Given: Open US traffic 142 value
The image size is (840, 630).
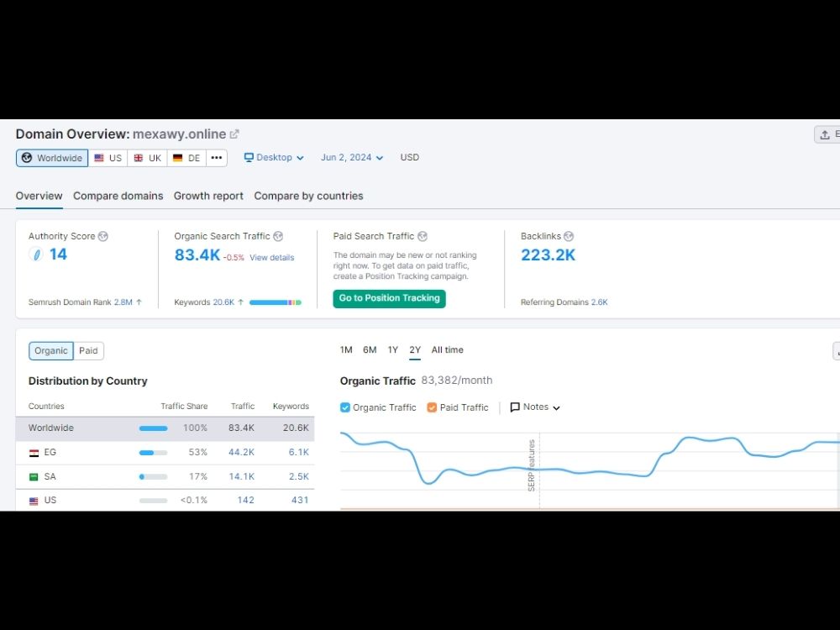Looking at the screenshot, I should tap(245, 500).
